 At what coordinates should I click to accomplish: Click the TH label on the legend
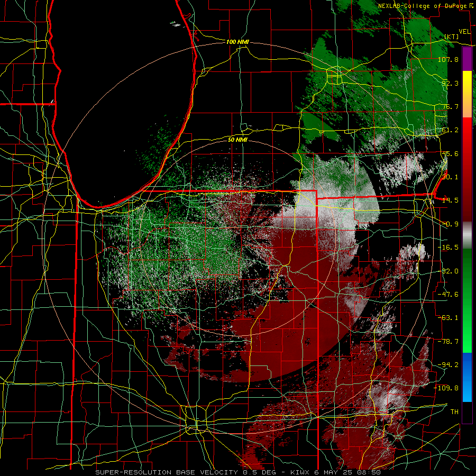(454, 412)
